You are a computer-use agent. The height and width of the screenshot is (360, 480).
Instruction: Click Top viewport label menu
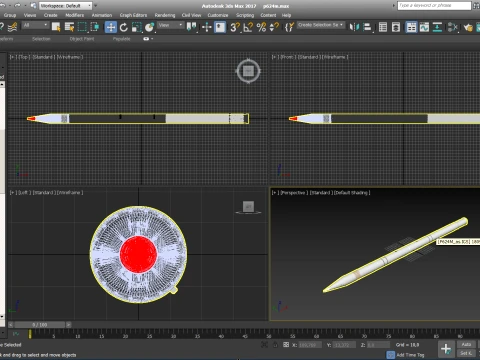pos(23,57)
